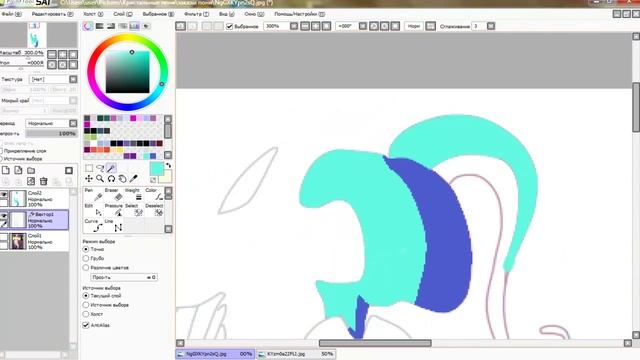Select the rotate canvas tool

[x=111, y=179]
